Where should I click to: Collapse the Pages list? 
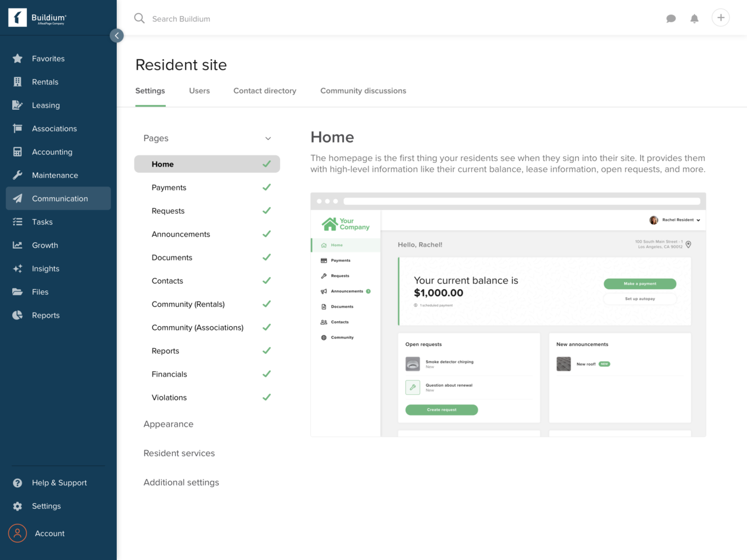(268, 138)
